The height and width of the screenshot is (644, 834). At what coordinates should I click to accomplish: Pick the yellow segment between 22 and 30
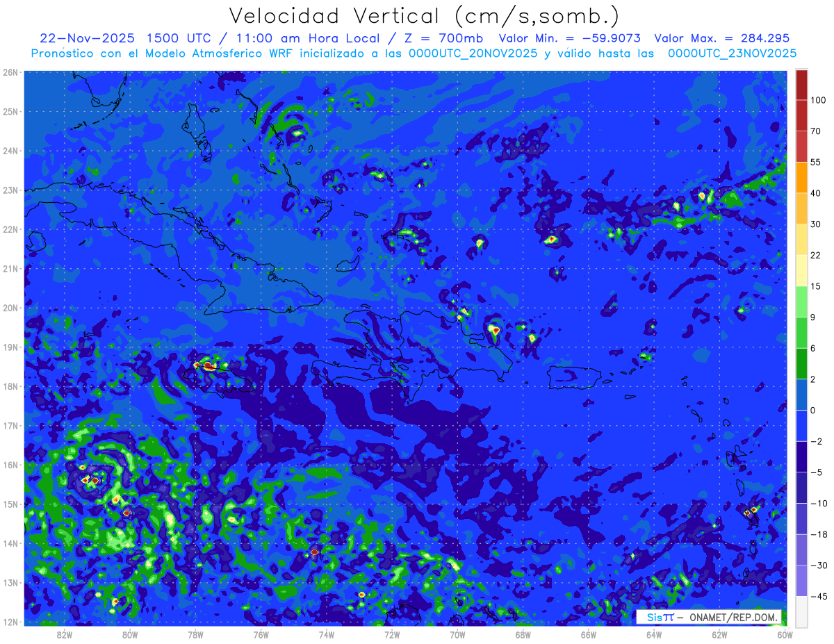[801, 239]
